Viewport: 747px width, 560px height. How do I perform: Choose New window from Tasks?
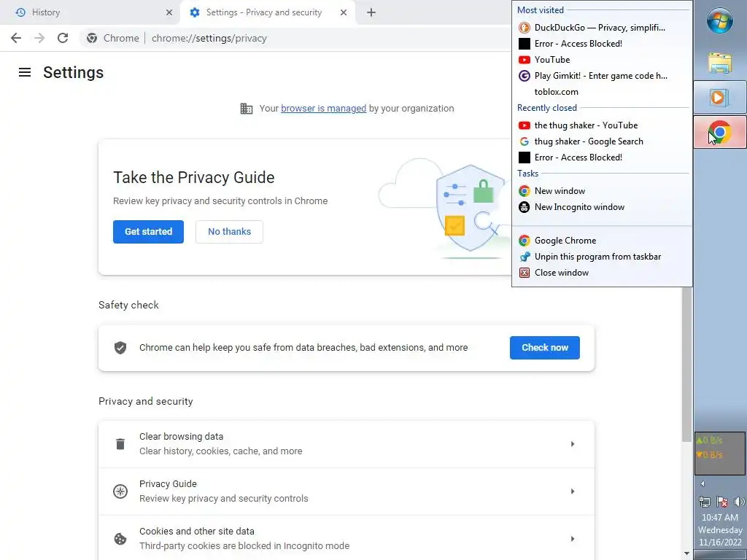tap(602, 191)
